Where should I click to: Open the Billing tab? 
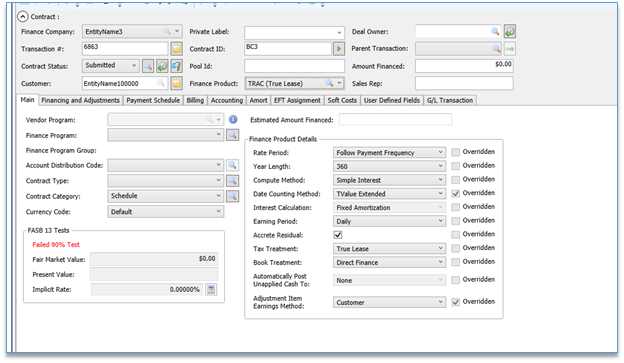(x=195, y=100)
